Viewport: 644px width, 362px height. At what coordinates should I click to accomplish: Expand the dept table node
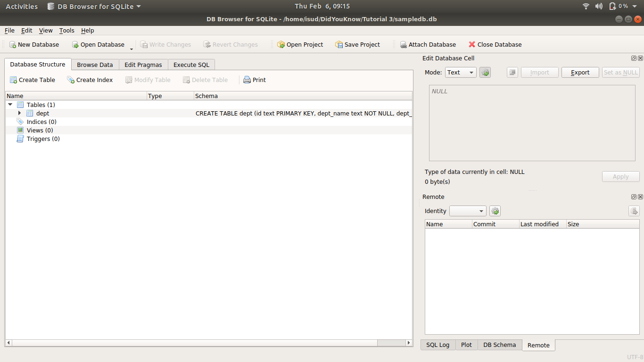pos(19,113)
